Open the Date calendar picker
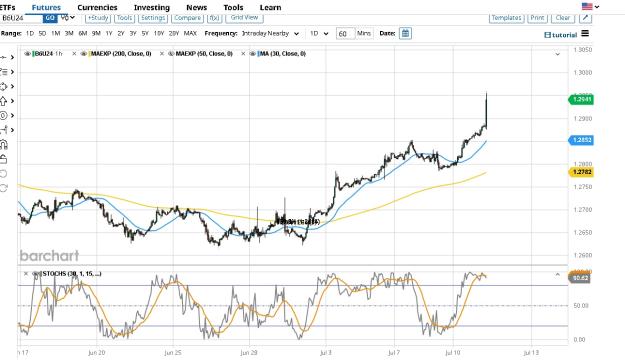 [x=405, y=33]
